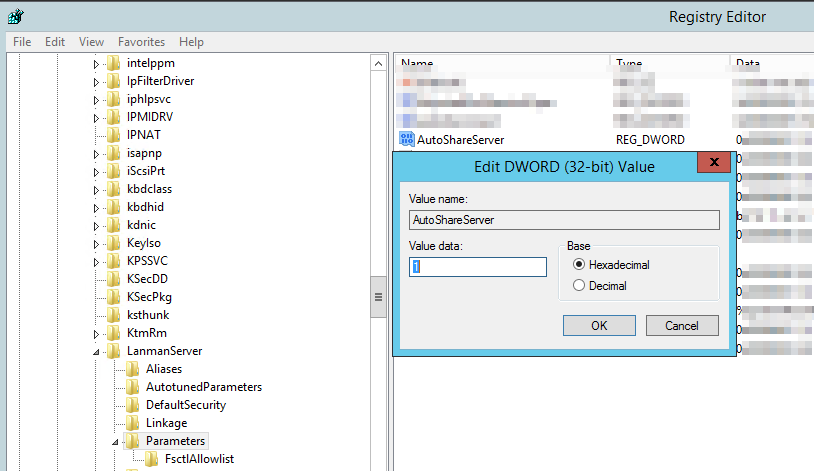
Task: Click the DefaultSecurity folder icon
Action: 133,405
